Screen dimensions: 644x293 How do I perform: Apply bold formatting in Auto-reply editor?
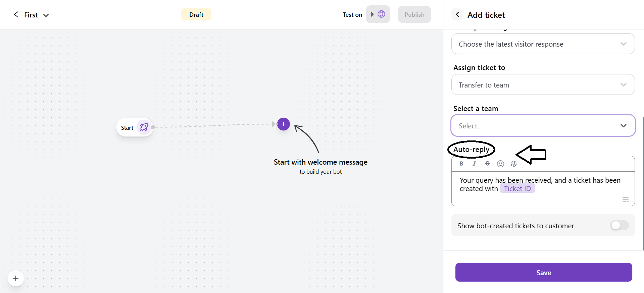click(461, 164)
